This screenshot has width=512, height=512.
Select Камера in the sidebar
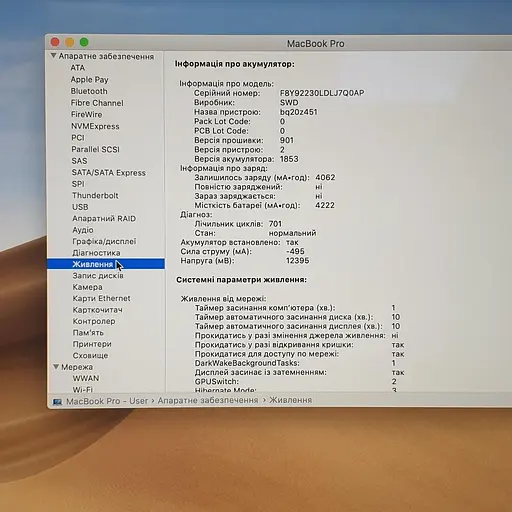coord(88,287)
